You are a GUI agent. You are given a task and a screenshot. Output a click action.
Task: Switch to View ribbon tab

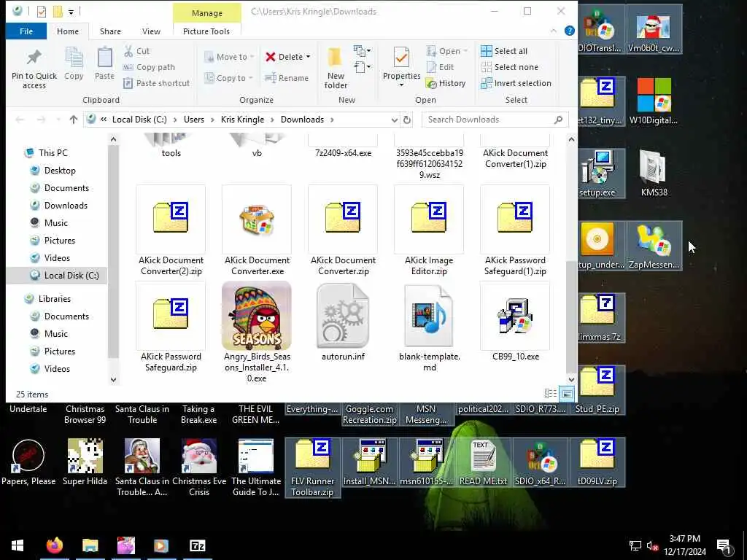pos(151,31)
